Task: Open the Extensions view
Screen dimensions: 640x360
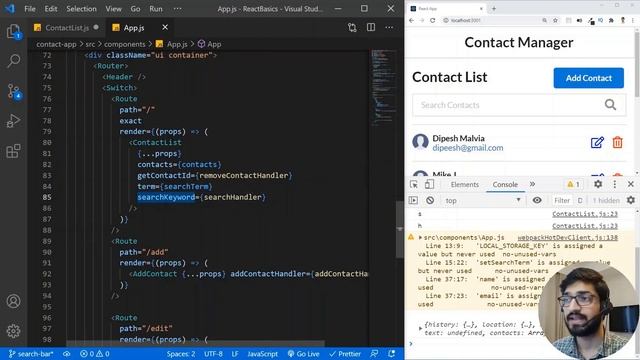Action: point(13,151)
